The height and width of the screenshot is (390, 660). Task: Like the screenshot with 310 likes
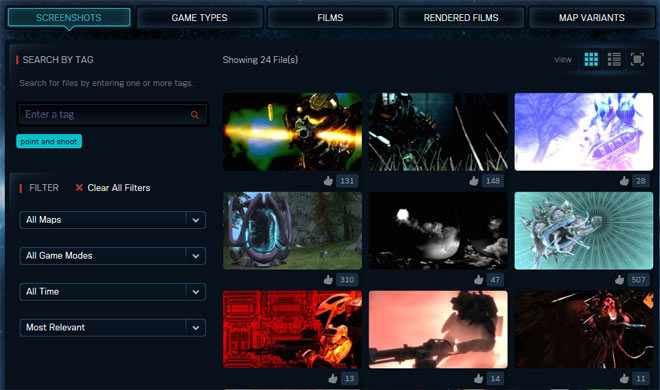tap(328, 280)
